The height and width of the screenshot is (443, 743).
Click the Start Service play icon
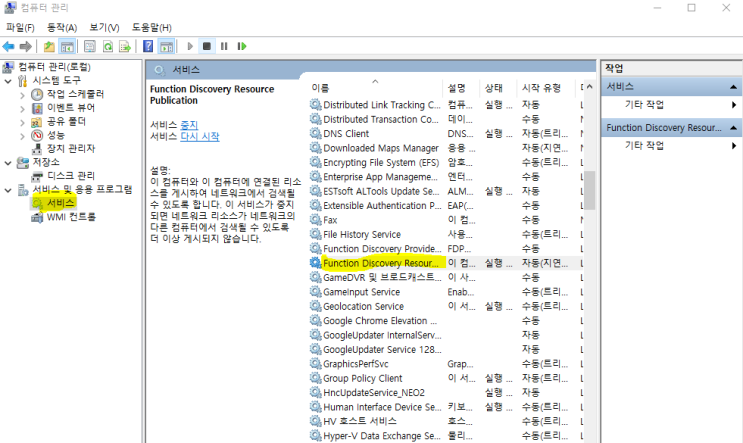tap(190, 46)
